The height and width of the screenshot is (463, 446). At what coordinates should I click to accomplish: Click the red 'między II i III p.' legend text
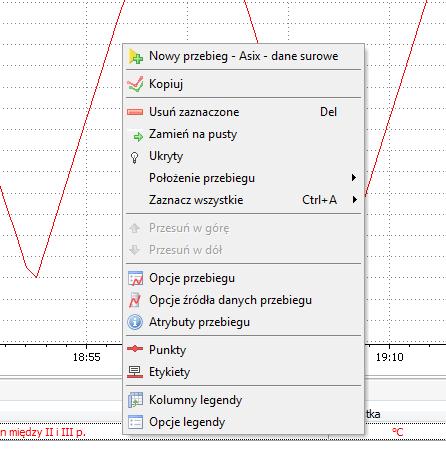coord(47,432)
